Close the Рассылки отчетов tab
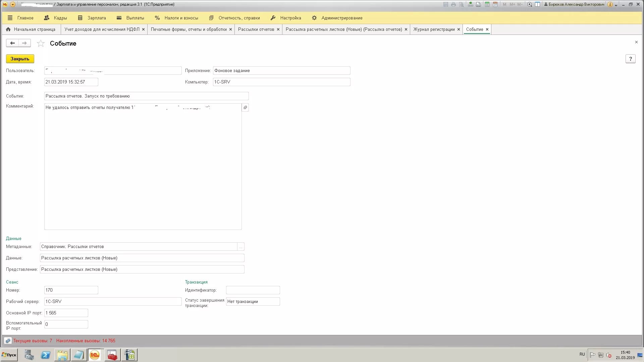 (x=278, y=29)
